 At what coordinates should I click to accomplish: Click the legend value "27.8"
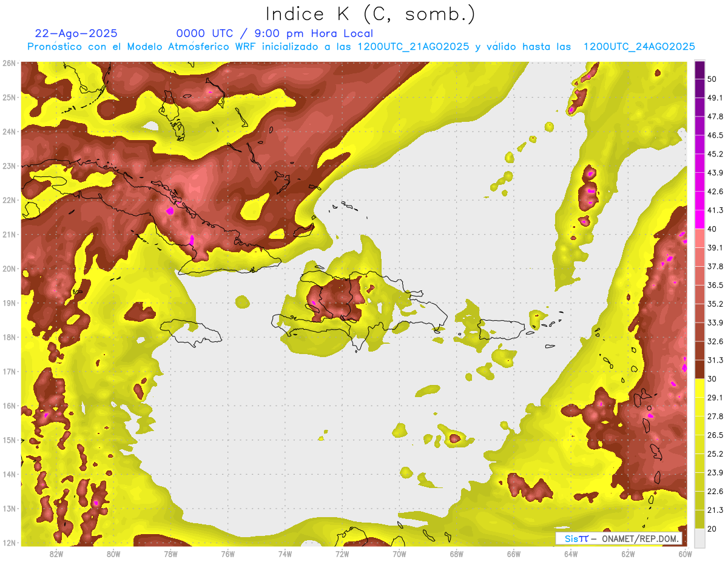tap(715, 416)
